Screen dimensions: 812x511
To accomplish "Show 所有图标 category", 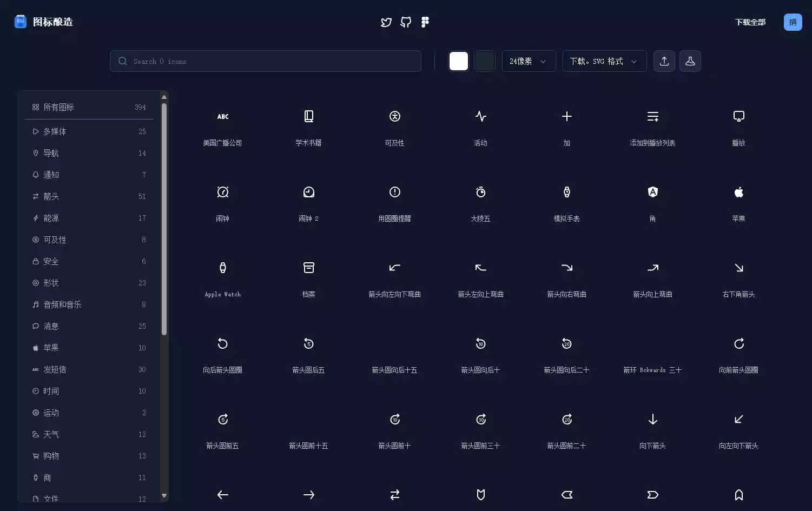I will (x=89, y=107).
